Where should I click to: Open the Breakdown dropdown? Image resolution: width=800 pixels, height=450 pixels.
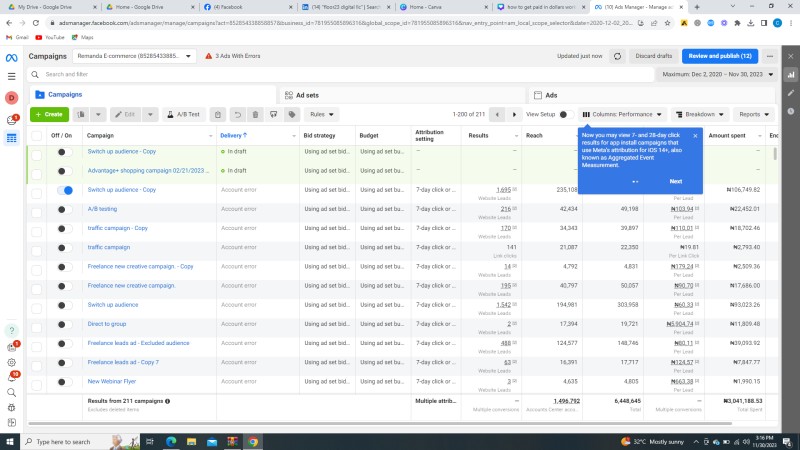click(699, 114)
